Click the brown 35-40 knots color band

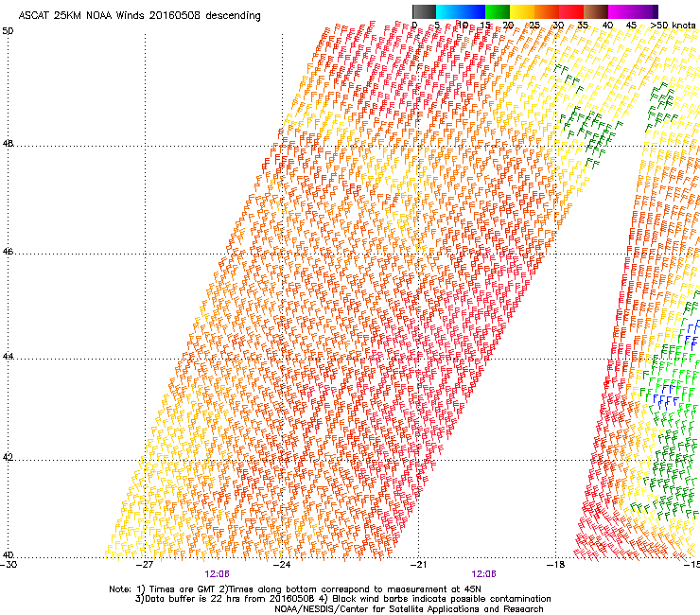coord(596,11)
